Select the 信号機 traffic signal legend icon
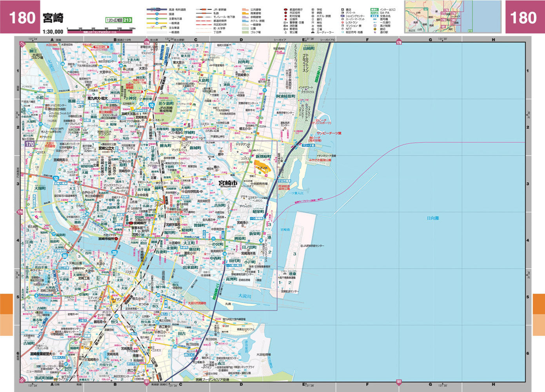 point(375,19)
